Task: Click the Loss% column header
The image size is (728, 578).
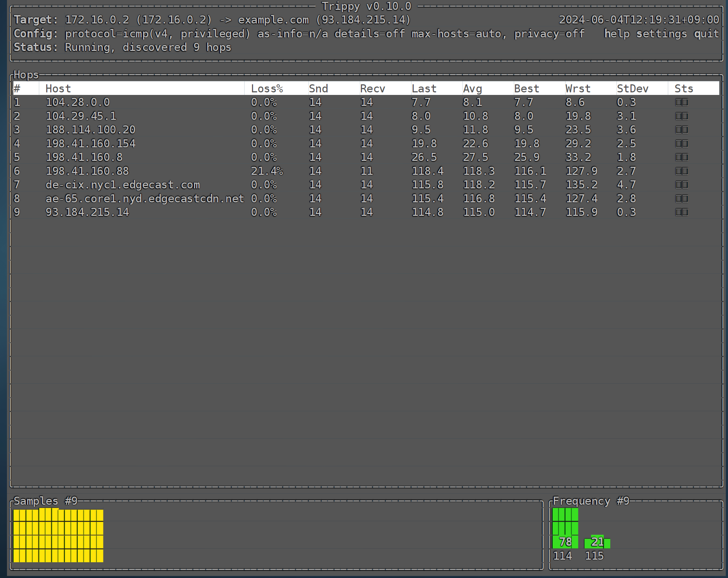Action: pos(267,89)
